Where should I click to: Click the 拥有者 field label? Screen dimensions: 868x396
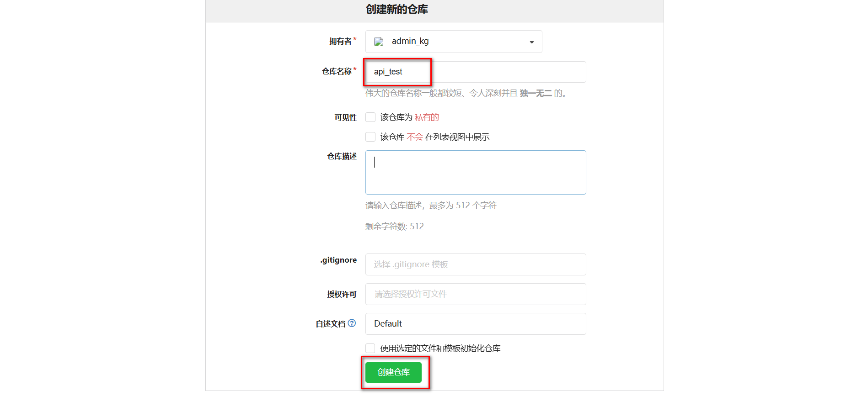click(340, 42)
